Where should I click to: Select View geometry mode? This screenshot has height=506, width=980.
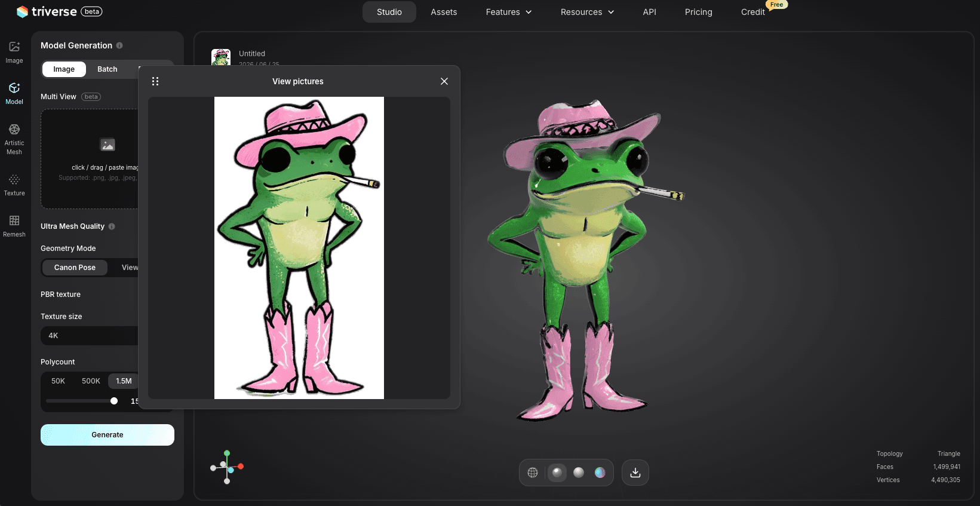pos(130,268)
